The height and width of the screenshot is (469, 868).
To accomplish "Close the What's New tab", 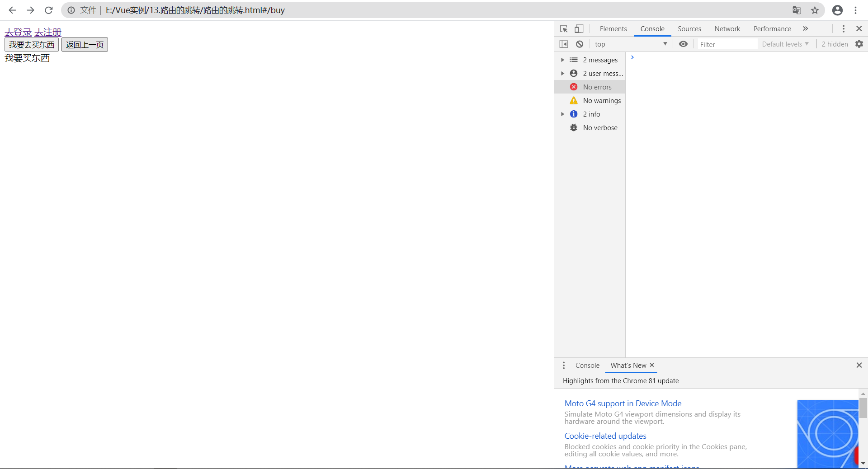I will point(652,365).
